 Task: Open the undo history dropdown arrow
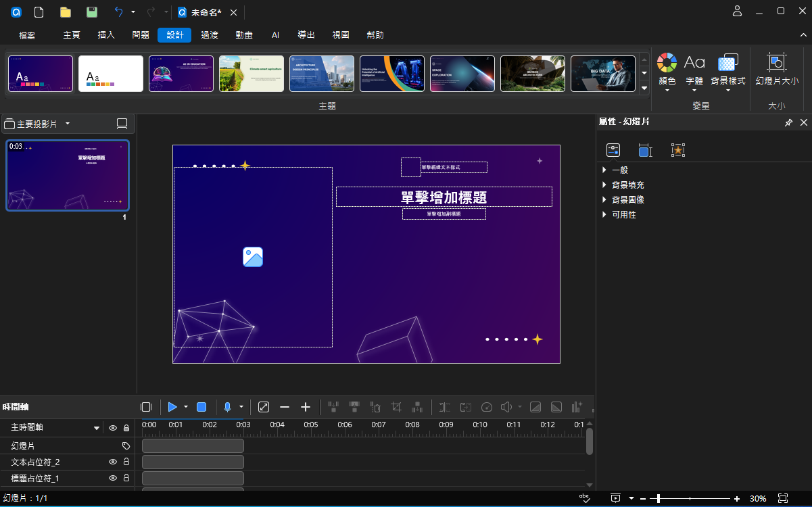133,11
